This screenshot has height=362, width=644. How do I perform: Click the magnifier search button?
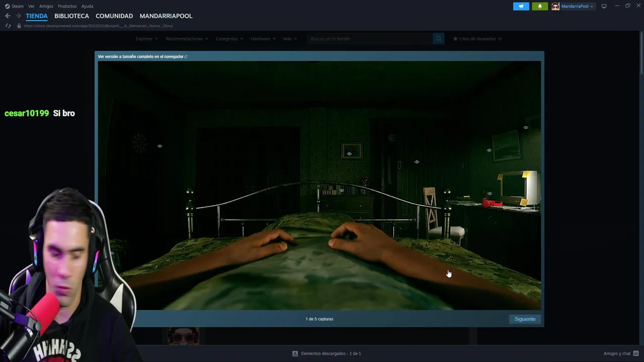(439, 39)
